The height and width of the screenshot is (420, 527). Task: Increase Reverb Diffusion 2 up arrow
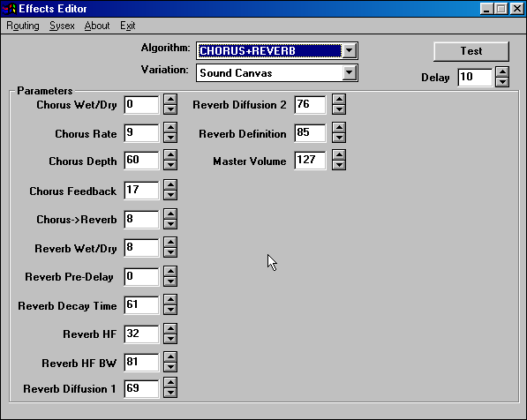tap(339, 100)
